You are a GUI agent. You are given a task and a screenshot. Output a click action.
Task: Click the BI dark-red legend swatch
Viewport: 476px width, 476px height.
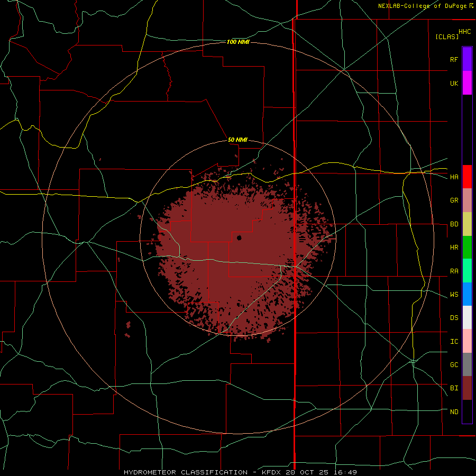(467, 388)
